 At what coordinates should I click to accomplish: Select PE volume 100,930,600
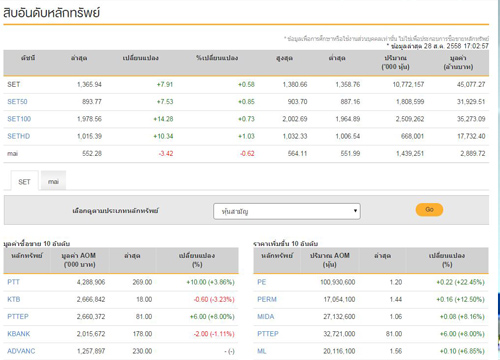(338, 282)
